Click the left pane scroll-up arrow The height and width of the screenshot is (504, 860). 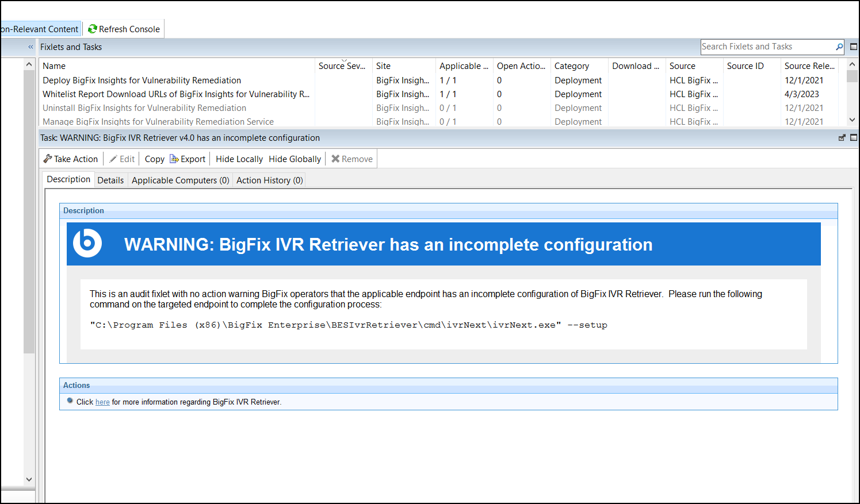tap(29, 64)
